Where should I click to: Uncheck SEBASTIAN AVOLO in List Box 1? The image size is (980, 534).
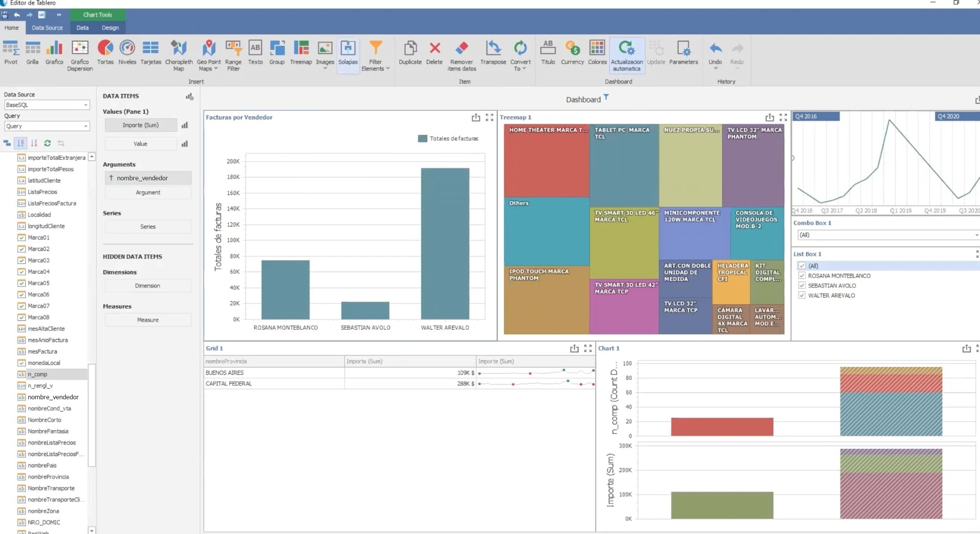click(802, 286)
